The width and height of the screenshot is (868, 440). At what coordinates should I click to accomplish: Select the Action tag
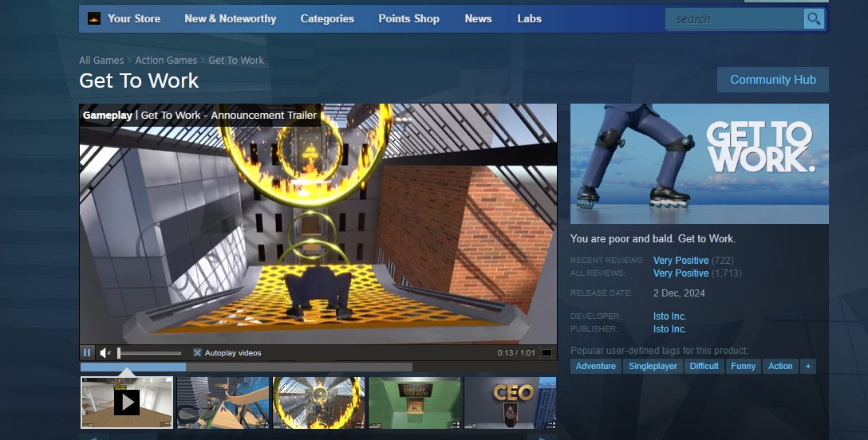[780, 366]
